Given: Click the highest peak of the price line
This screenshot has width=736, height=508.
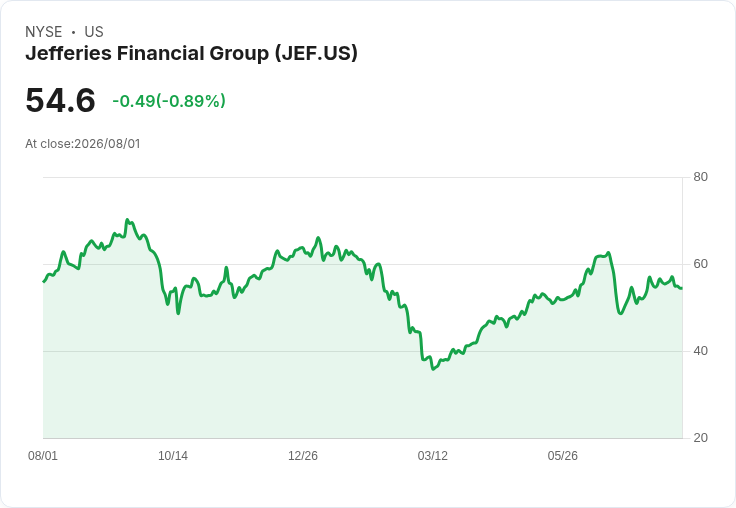Looking at the screenshot, I should click(x=127, y=220).
